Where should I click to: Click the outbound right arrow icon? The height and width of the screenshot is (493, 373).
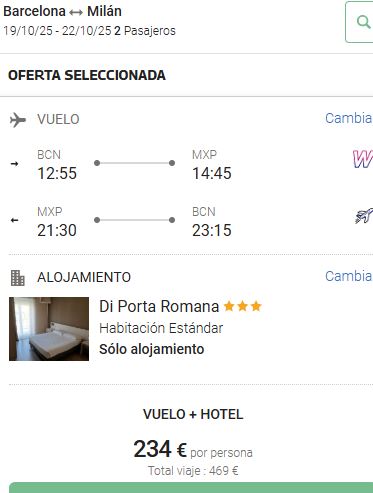point(14,164)
